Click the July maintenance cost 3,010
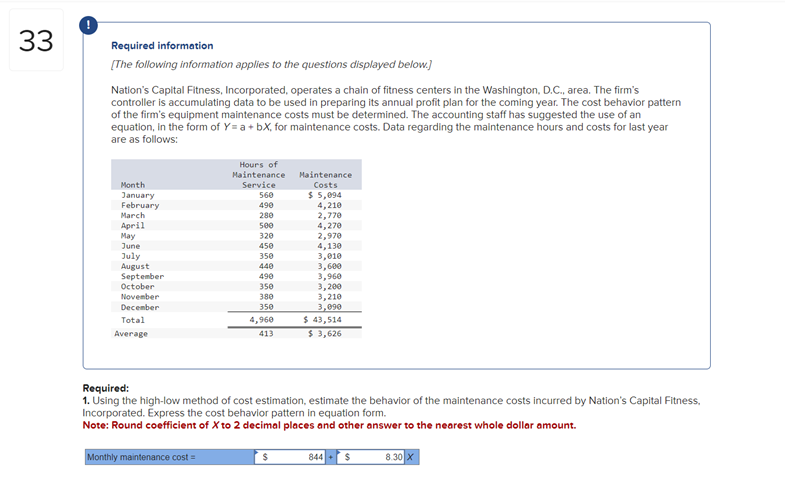 click(329, 256)
